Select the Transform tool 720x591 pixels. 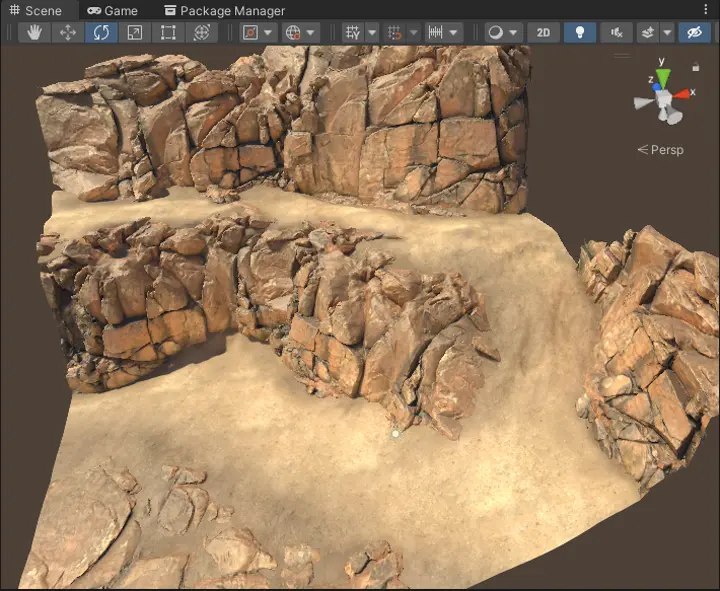pos(202,33)
